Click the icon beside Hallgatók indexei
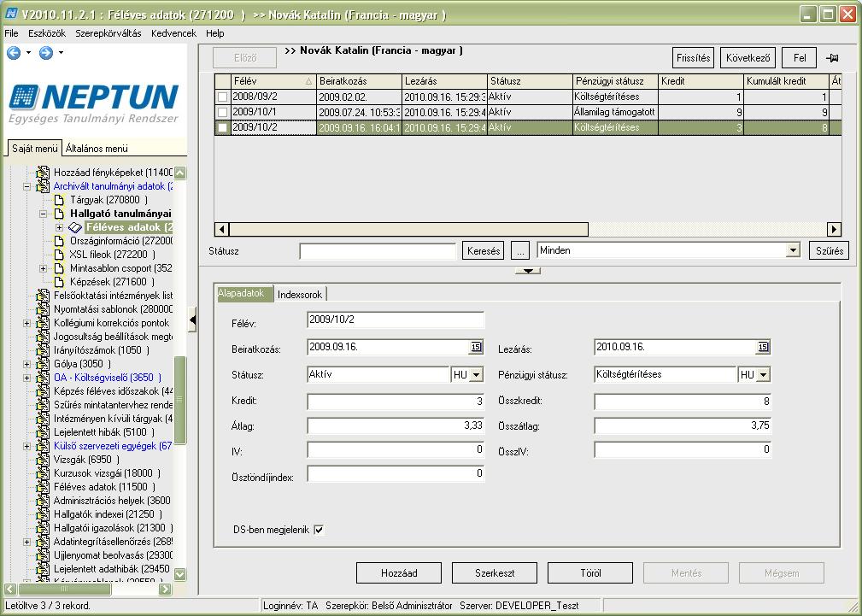 43,513
